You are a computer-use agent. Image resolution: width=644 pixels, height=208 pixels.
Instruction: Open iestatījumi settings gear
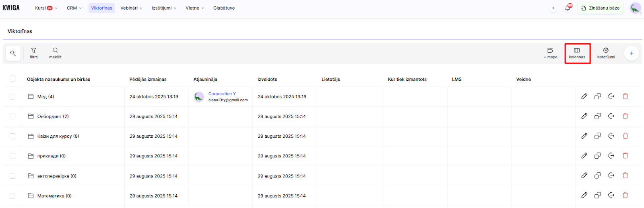click(x=605, y=53)
